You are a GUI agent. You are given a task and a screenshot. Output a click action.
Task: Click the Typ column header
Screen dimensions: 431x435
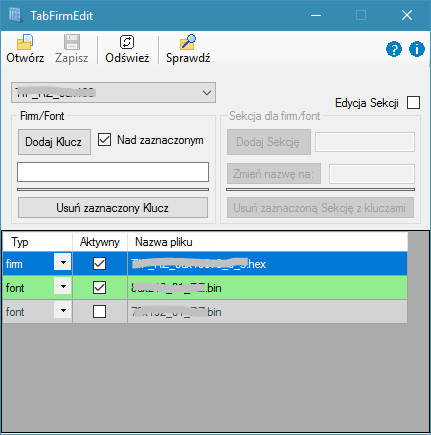tap(37, 242)
